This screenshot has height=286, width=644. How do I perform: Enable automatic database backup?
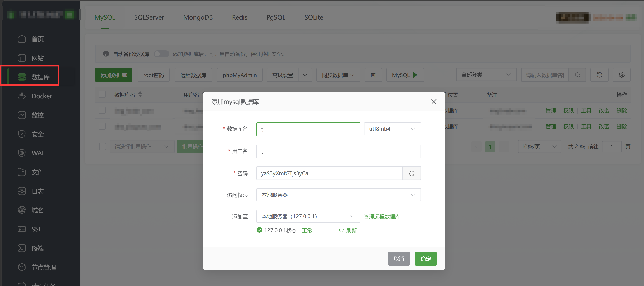pos(161,54)
